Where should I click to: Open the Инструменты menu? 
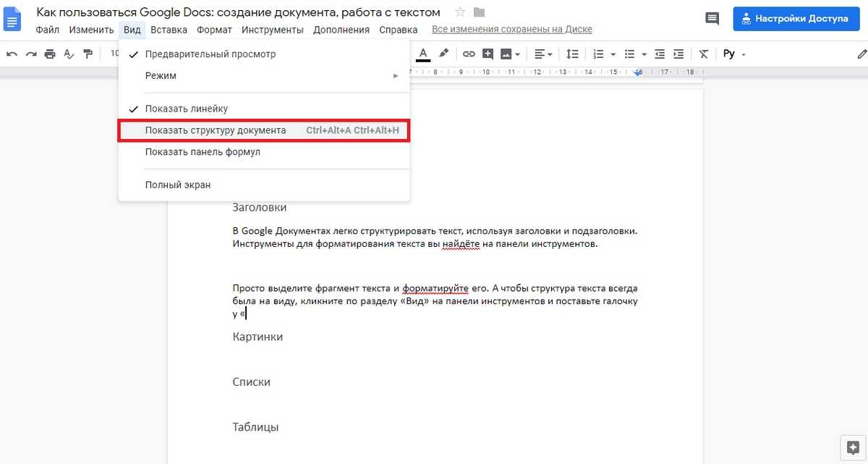273,30
